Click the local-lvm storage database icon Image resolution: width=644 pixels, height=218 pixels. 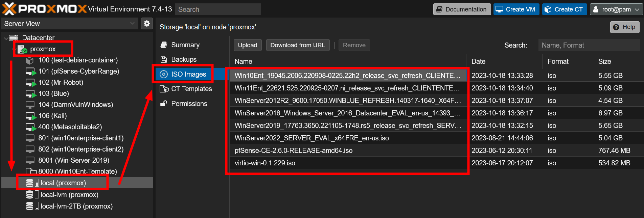pyautogui.click(x=30, y=195)
